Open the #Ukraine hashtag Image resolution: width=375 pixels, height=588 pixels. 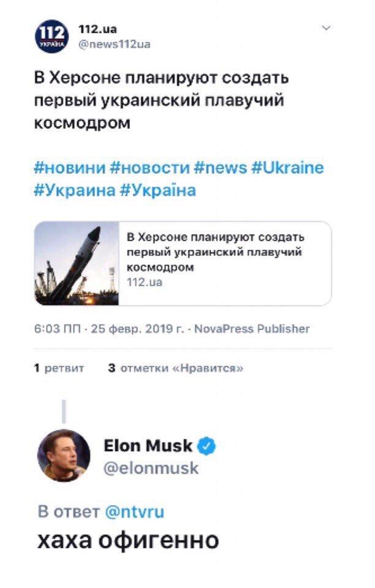(x=287, y=168)
